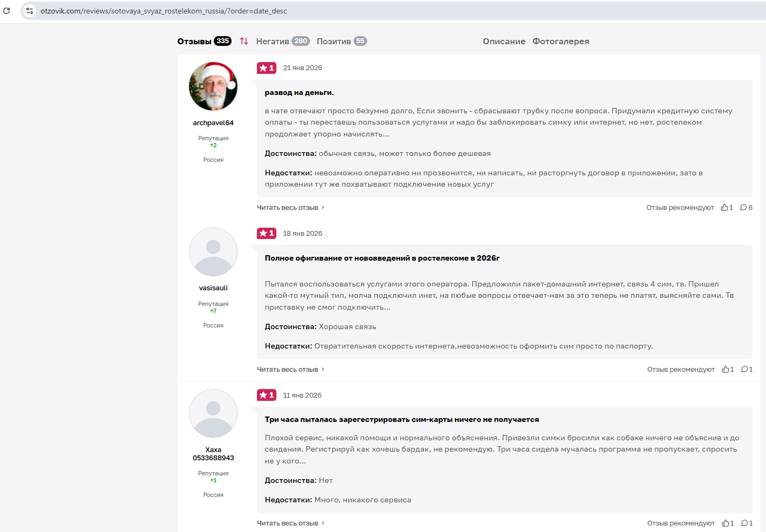Open Хаха 0533688943 user profile link
This screenshot has width=766, height=532.
click(x=213, y=454)
